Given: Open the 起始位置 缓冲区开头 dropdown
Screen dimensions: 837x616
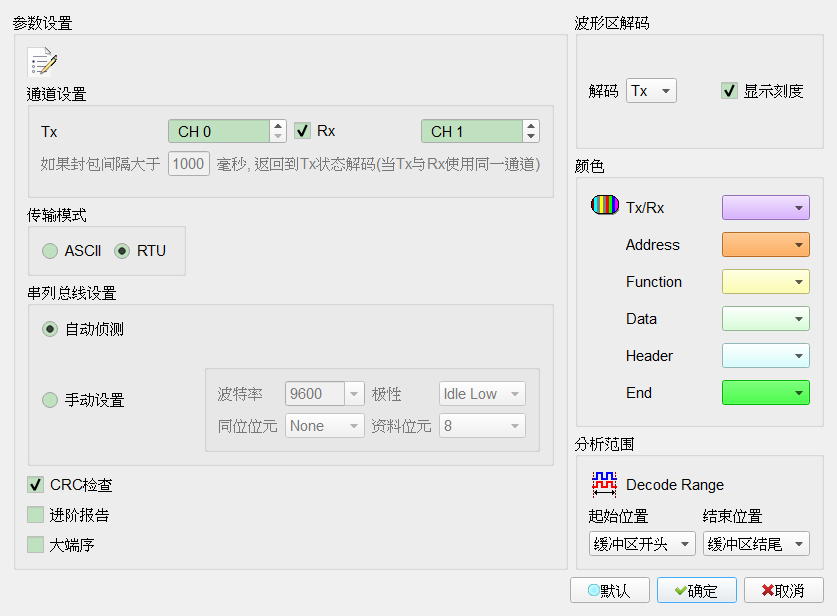Looking at the screenshot, I should [642, 544].
